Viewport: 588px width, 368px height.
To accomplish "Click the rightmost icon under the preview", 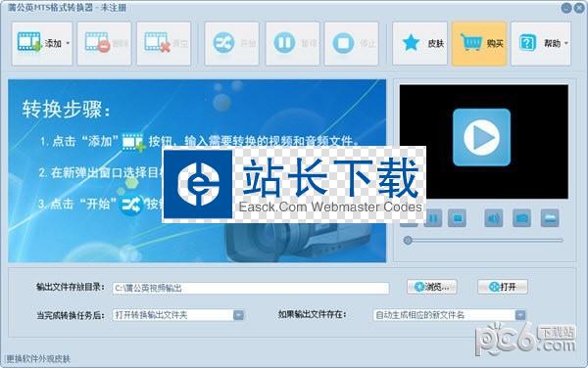I will [x=550, y=218].
